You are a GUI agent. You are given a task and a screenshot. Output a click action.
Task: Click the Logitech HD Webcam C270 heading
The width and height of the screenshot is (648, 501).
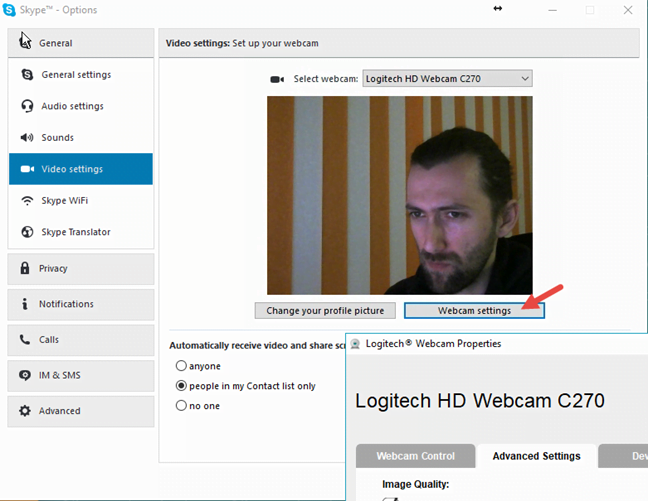tap(480, 401)
